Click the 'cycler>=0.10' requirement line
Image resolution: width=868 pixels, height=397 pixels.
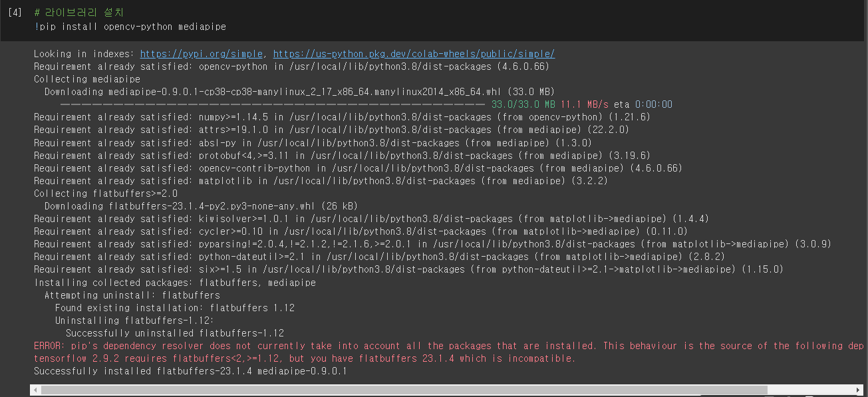coord(361,231)
